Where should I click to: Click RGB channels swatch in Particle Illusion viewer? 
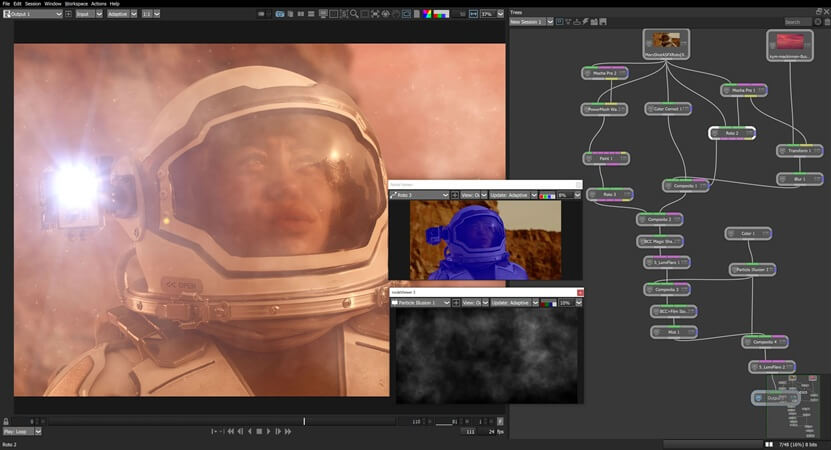tap(548, 303)
